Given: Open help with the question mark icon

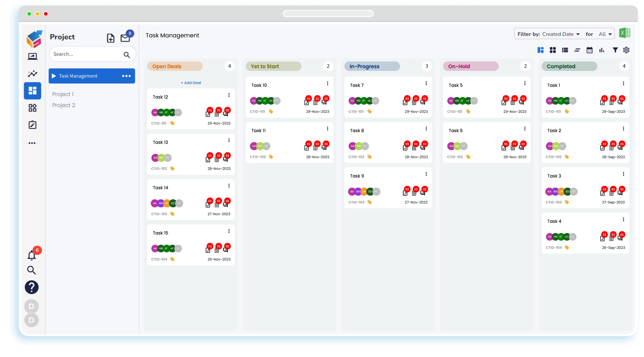Looking at the screenshot, I should pyautogui.click(x=31, y=287).
